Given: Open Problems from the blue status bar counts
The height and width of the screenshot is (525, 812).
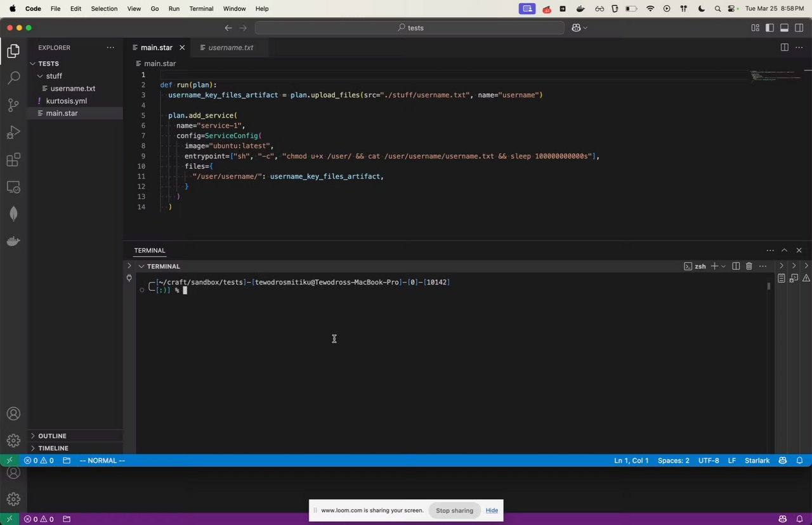Looking at the screenshot, I should click(x=39, y=460).
